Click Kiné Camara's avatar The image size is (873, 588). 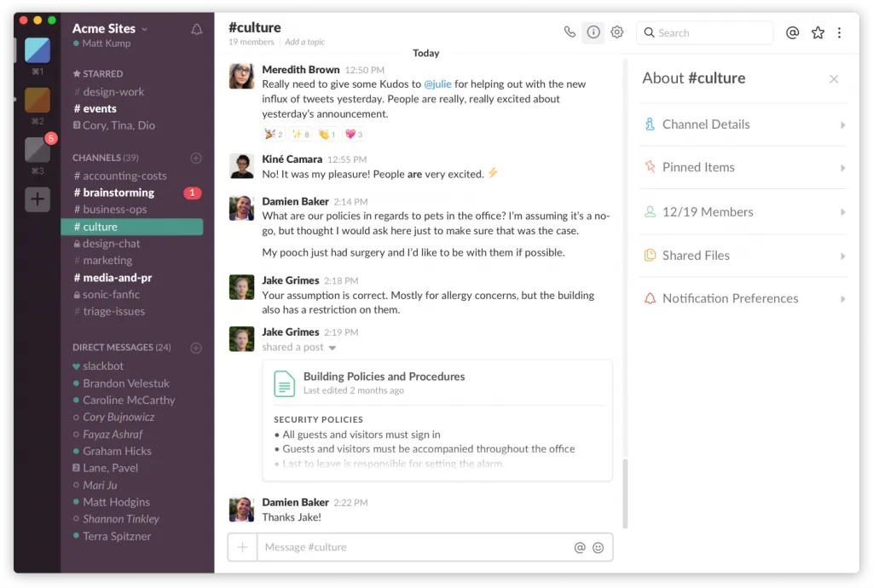click(x=241, y=166)
